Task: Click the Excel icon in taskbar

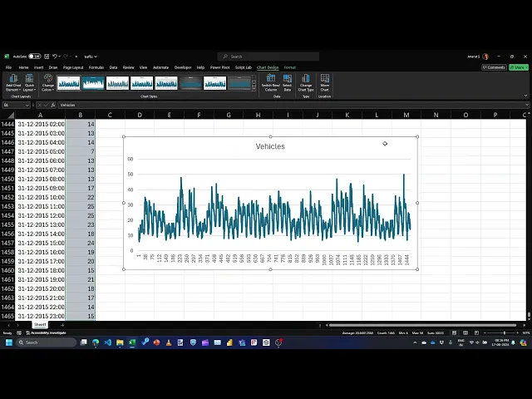Action: [x=132, y=342]
